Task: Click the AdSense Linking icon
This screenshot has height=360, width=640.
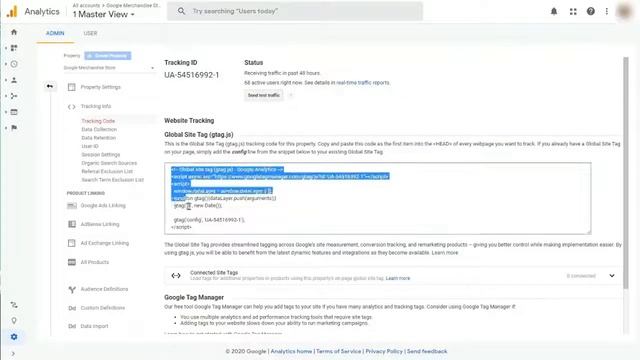Action: pyautogui.click(x=72, y=224)
